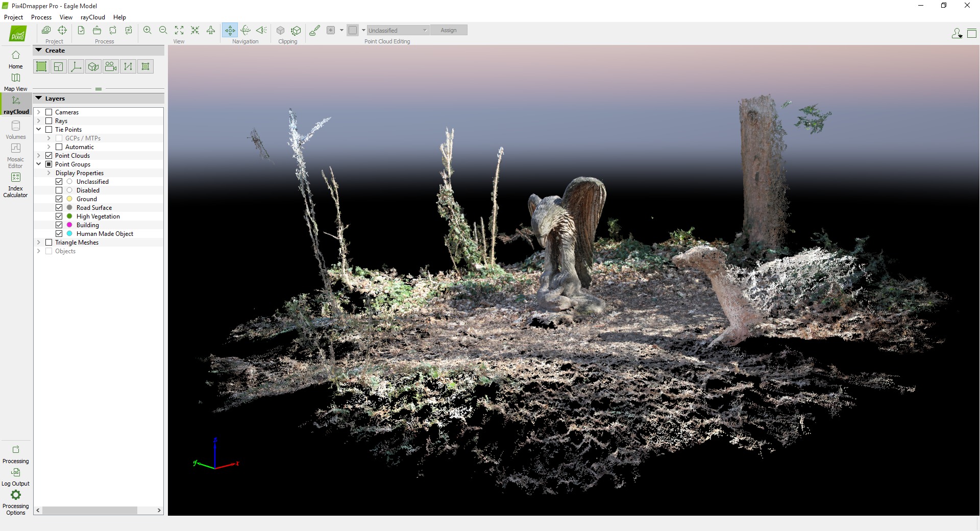Enable the Cameras layer checkbox

49,112
